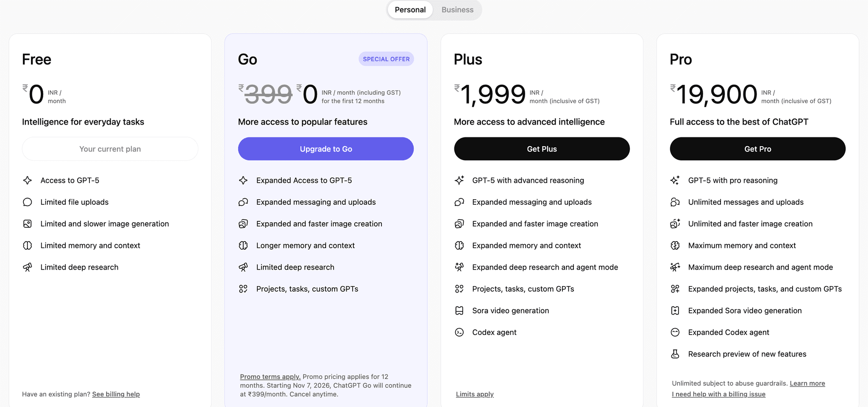Screen dimensions: 868x407
Task: Select the Personal tab
Action: pyautogui.click(x=409, y=9)
